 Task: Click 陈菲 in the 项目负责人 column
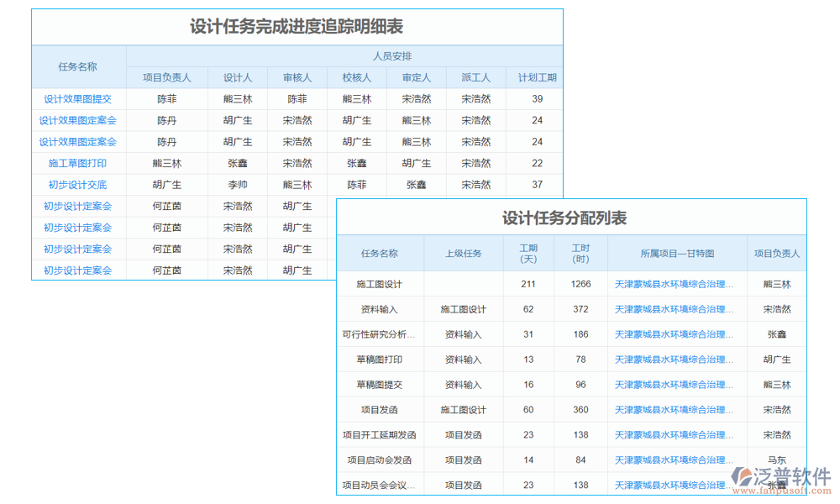click(165, 98)
